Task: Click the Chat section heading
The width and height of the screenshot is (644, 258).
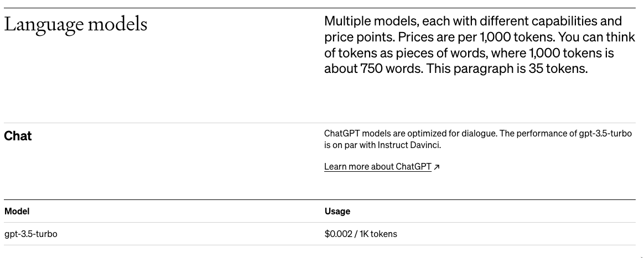Action: point(18,136)
